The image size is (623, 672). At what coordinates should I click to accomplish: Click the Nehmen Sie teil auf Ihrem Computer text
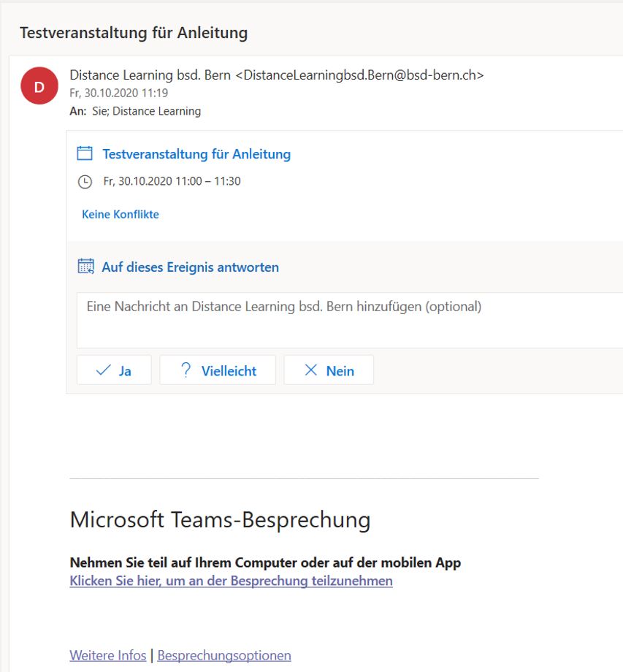tap(265, 562)
